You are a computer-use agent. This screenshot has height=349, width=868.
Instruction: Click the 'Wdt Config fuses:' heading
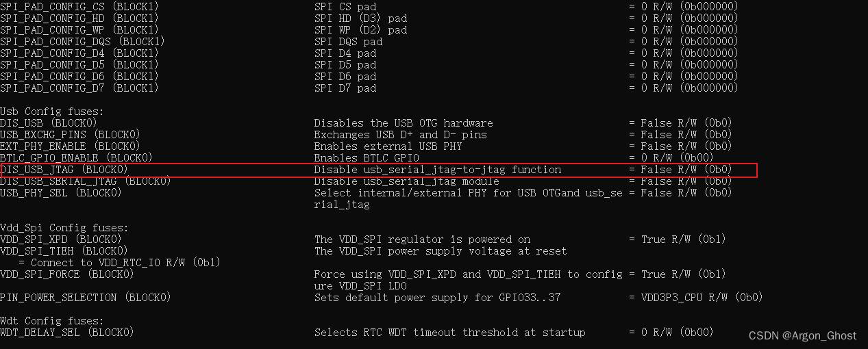(x=52, y=321)
